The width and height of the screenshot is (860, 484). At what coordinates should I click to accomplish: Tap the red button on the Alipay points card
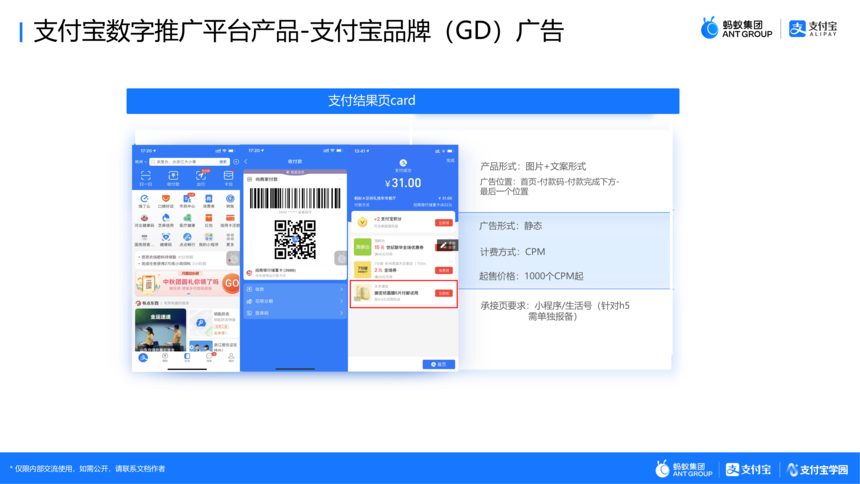point(444,222)
